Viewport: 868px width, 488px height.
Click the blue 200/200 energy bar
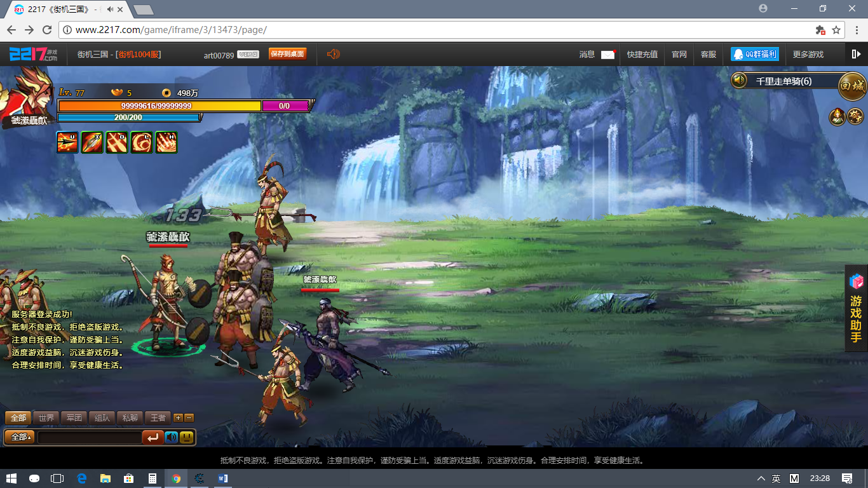pos(128,118)
